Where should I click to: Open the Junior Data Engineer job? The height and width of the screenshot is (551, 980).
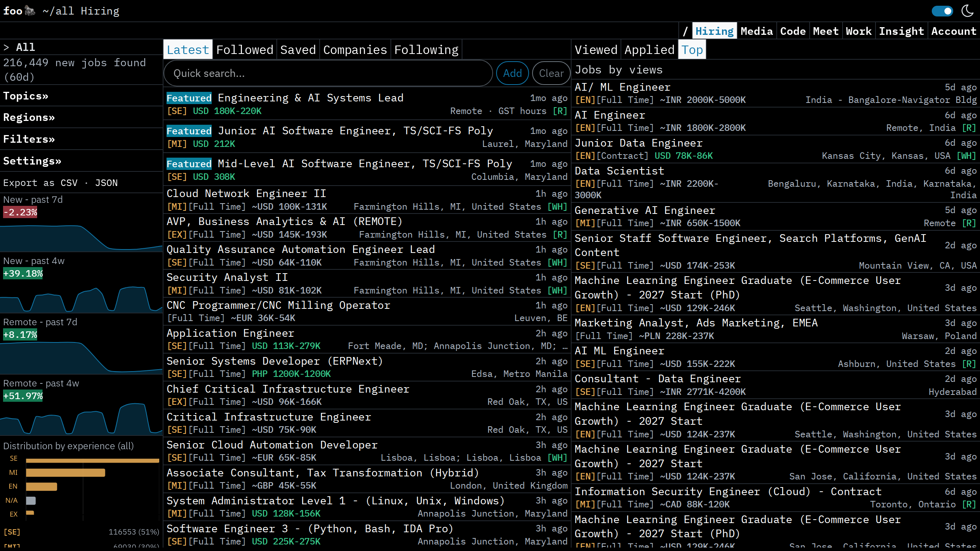(776, 149)
